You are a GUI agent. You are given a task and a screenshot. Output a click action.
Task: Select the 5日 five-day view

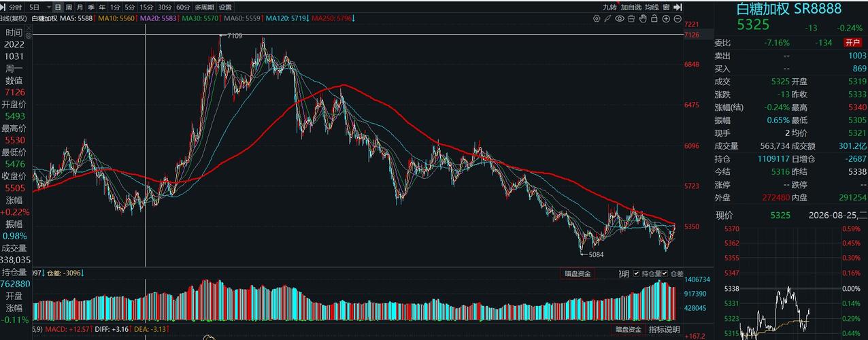[34, 7]
